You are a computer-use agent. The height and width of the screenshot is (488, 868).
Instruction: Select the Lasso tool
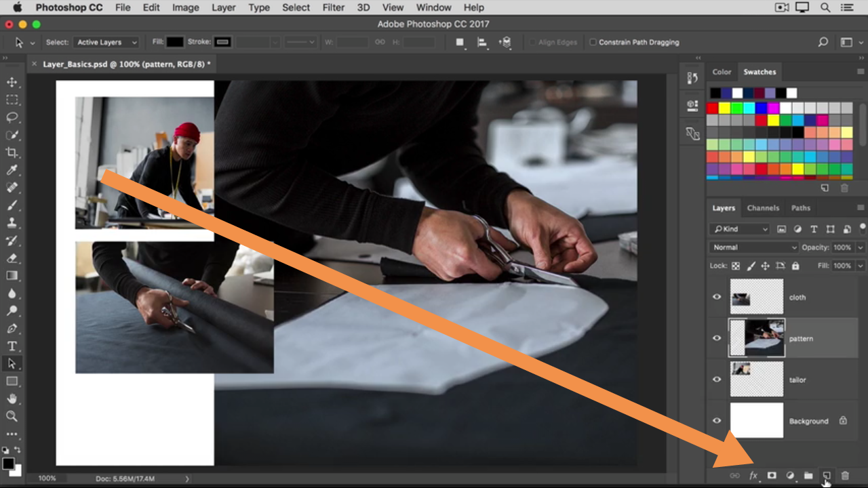(x=12, y=117)
